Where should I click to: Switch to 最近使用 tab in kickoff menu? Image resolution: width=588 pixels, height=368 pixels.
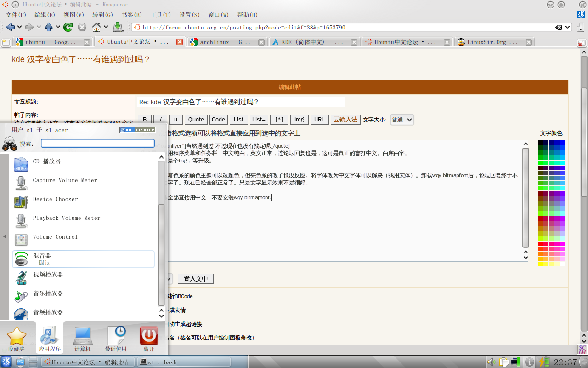[116, 339]
